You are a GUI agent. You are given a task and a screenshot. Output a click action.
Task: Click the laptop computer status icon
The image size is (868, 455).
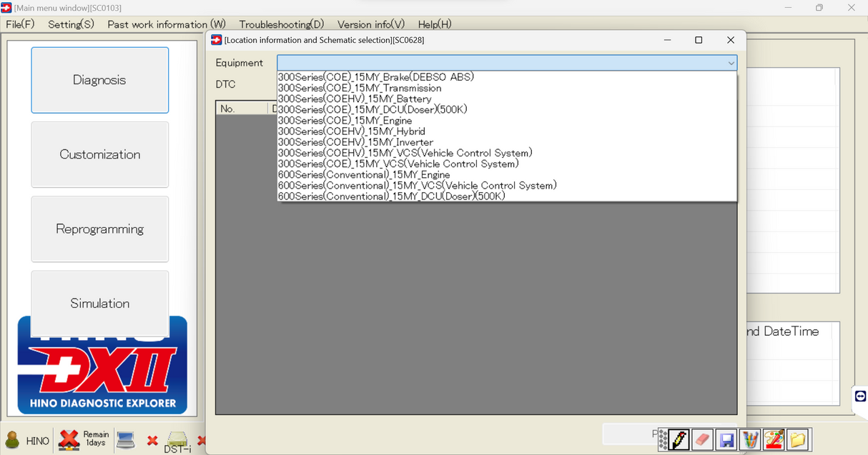tap(126, 439)
